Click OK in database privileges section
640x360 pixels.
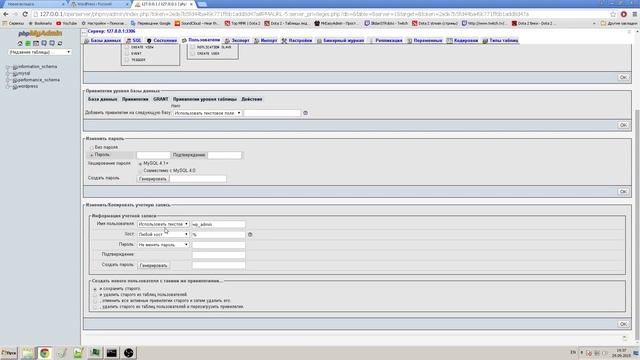pos(623,125)
